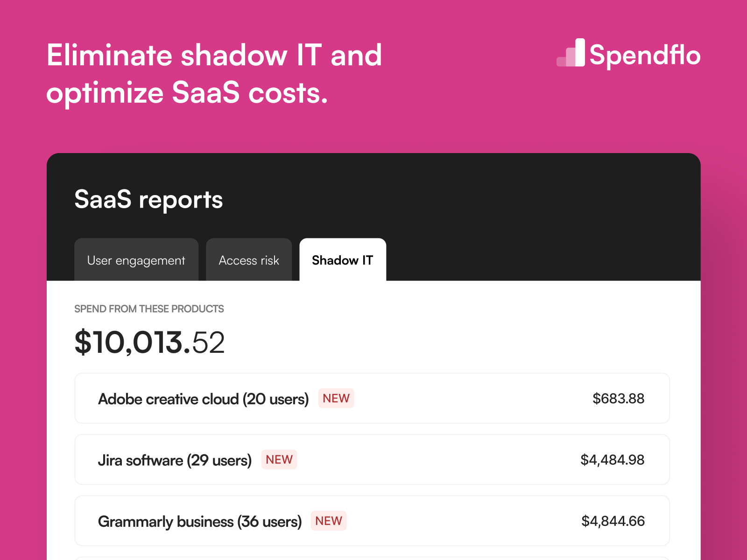Click the Spendflo logo icon
747x560 pixels.
(x=571, y=52)
